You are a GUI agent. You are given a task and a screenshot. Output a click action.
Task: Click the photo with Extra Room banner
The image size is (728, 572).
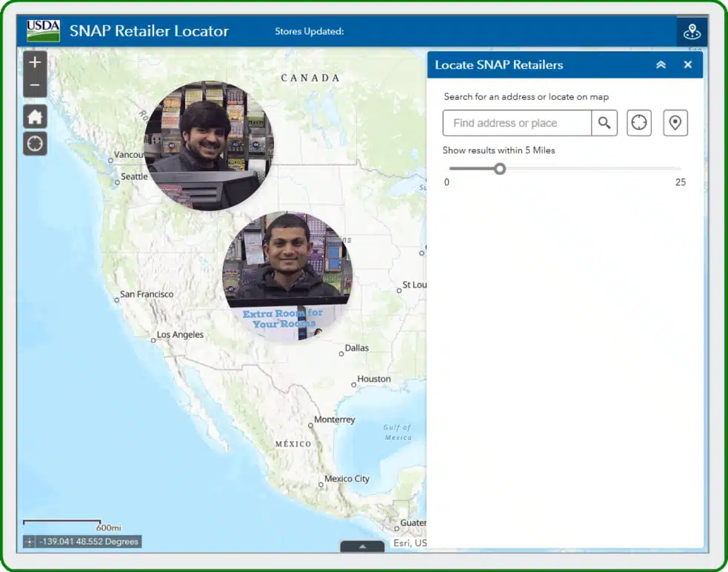pos(287,276)
